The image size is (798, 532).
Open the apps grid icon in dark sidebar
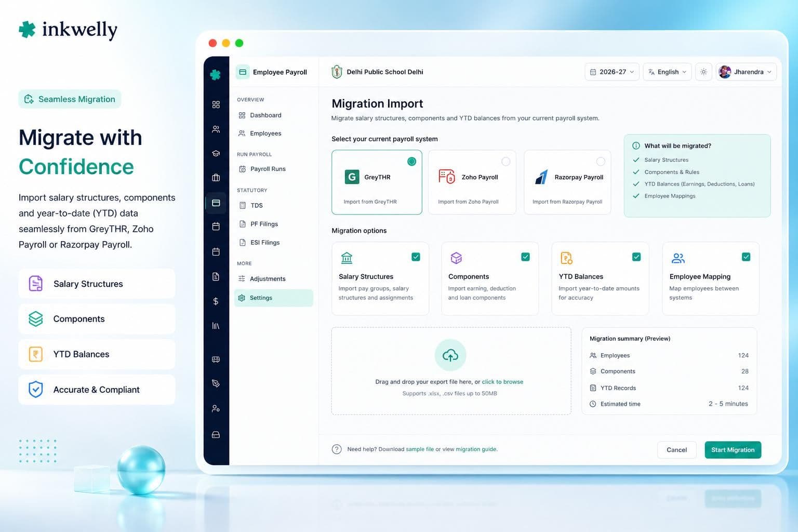(x=216, y=104)
